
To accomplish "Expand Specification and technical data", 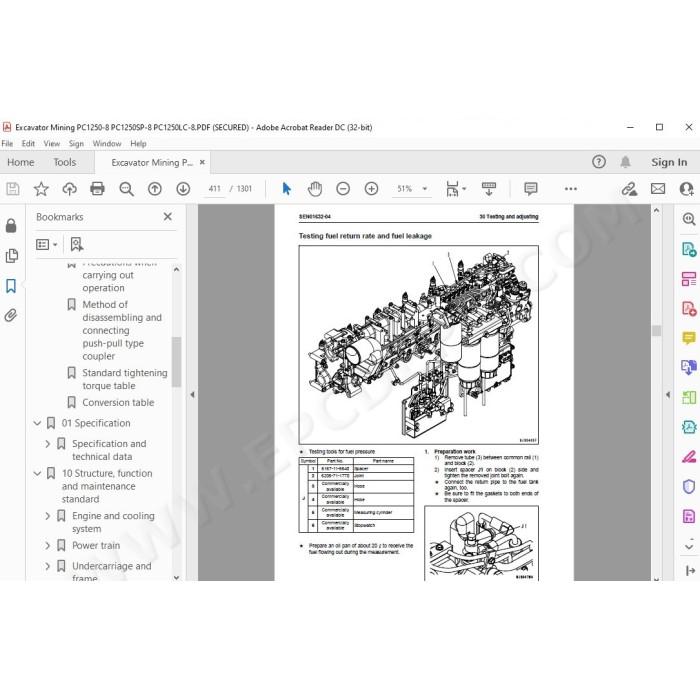I will [x=48, y=444].
